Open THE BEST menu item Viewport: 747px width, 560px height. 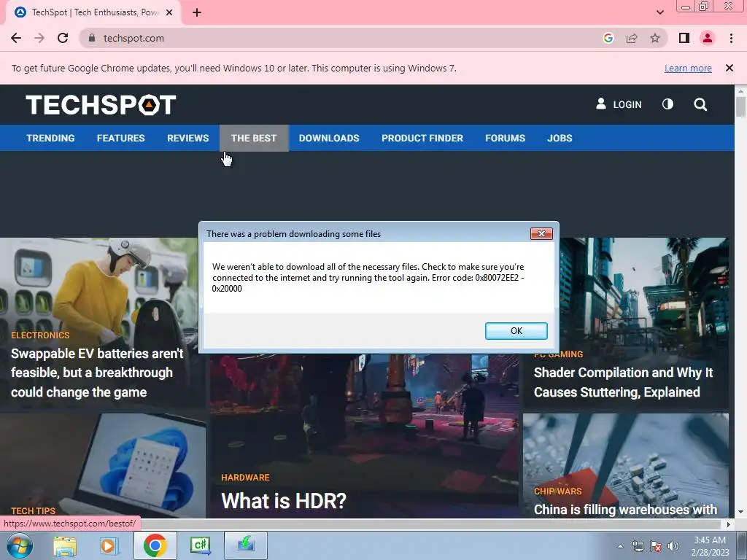point(254,138)
